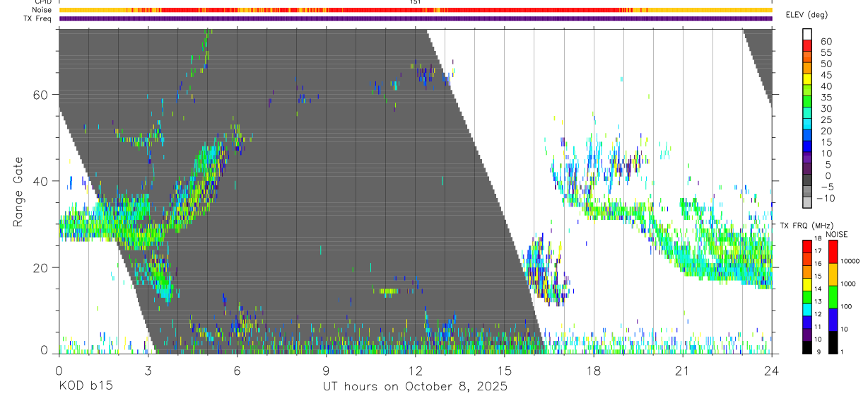
Task: Click the 'KOD b15' radar label
Action: [86, 387]
